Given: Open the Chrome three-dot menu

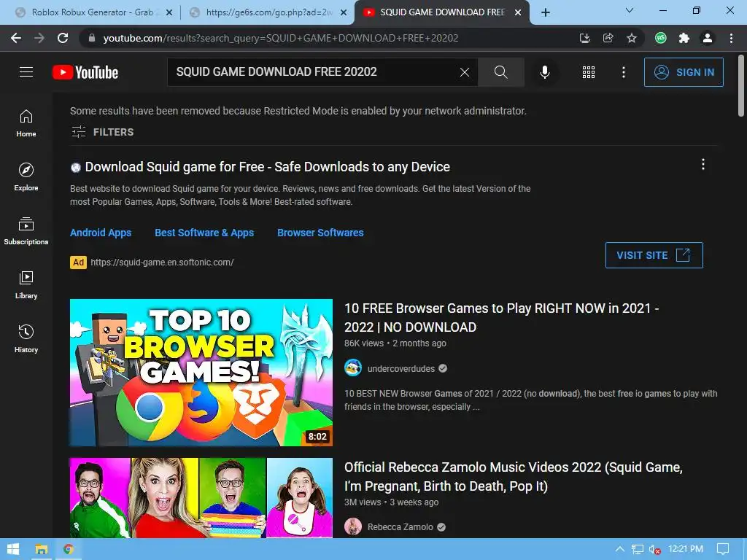Looking at the screenshot, I should [731, 38].
